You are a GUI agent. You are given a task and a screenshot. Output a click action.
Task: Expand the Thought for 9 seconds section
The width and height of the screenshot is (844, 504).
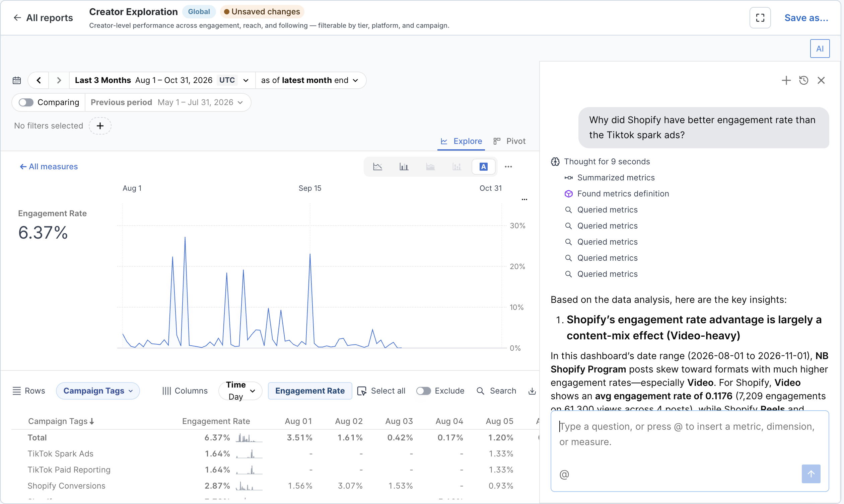[601, 161]
